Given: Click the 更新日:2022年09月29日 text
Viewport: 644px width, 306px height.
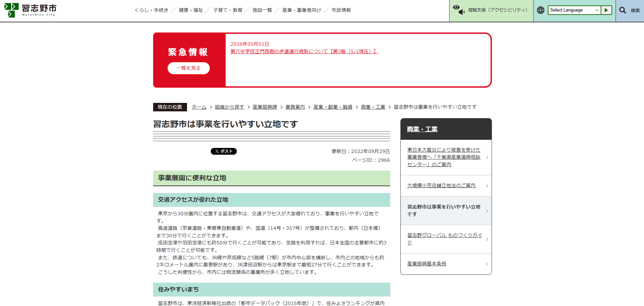Looking at the screenshot, I should click(x=360, y=151).
